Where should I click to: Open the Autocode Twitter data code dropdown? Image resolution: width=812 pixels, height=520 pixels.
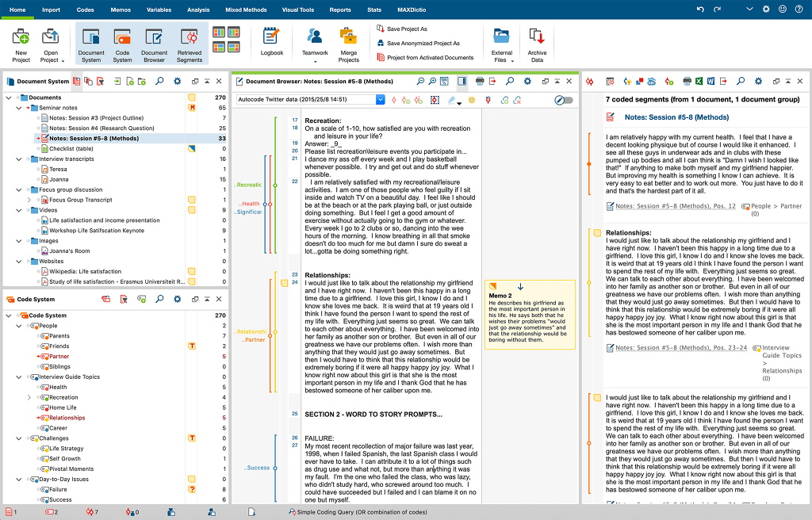pyautogui.click(x=380, y=99)
